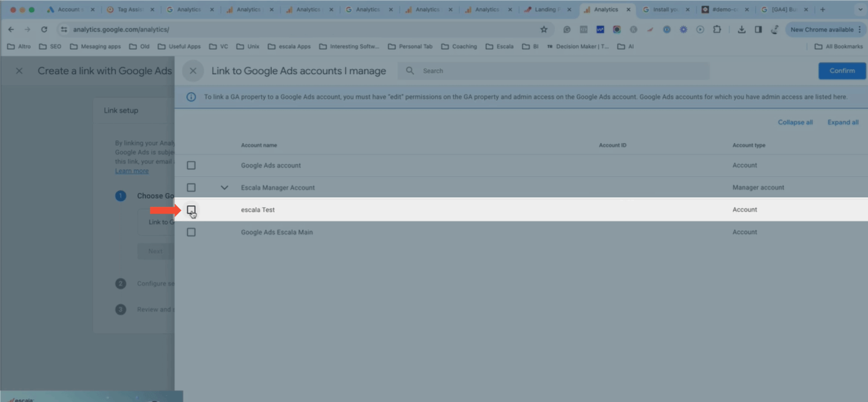Bookmark this page with star icon
The width and height of the screenshot is (868, 402).
[544, 29]
